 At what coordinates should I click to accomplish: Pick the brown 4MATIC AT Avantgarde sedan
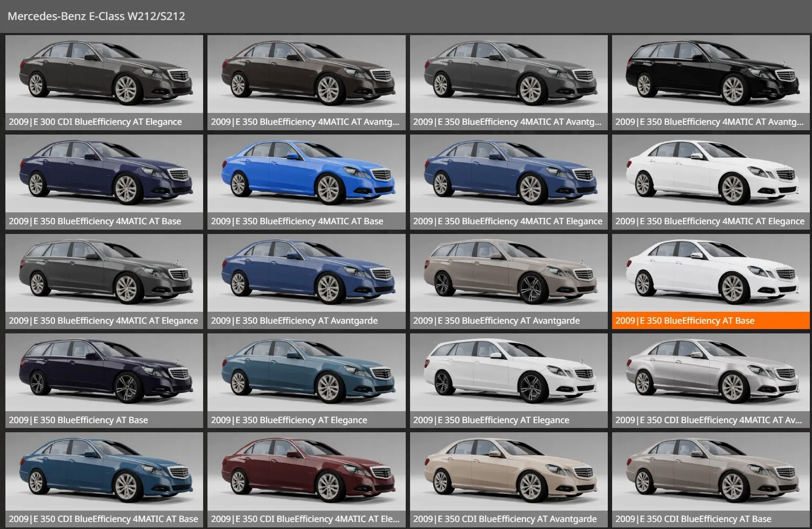[306, 83]
